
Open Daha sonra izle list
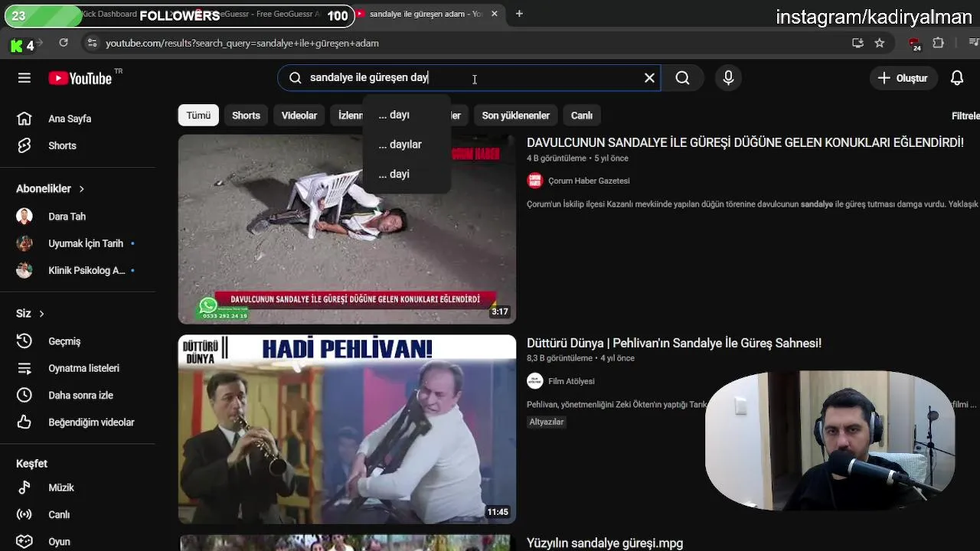coord(80,395)
